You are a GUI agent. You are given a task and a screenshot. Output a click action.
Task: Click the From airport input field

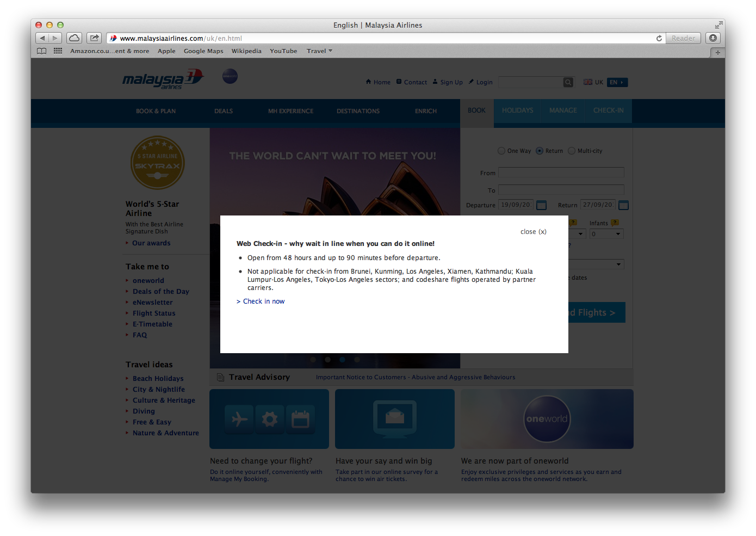561,172
